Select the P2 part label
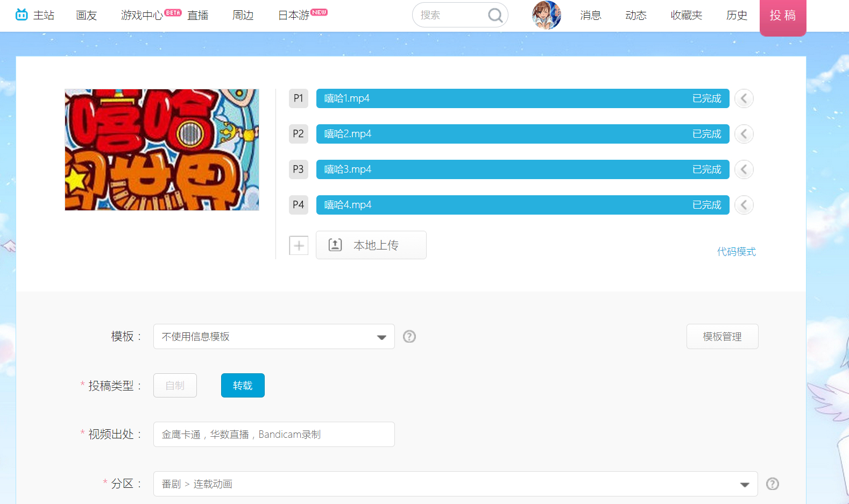This screenshot has width=849, height=504. tap(299, 134)
